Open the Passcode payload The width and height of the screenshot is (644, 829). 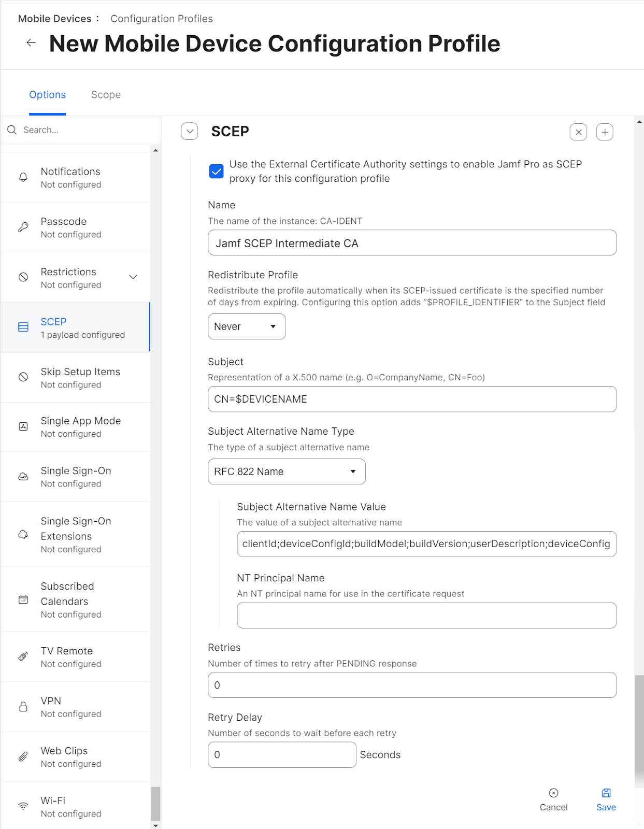point(76,227)
